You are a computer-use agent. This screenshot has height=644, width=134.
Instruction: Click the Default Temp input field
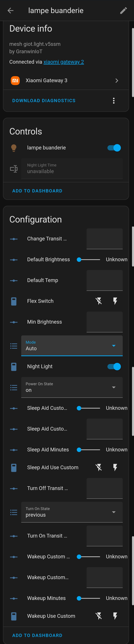point(104,280)
